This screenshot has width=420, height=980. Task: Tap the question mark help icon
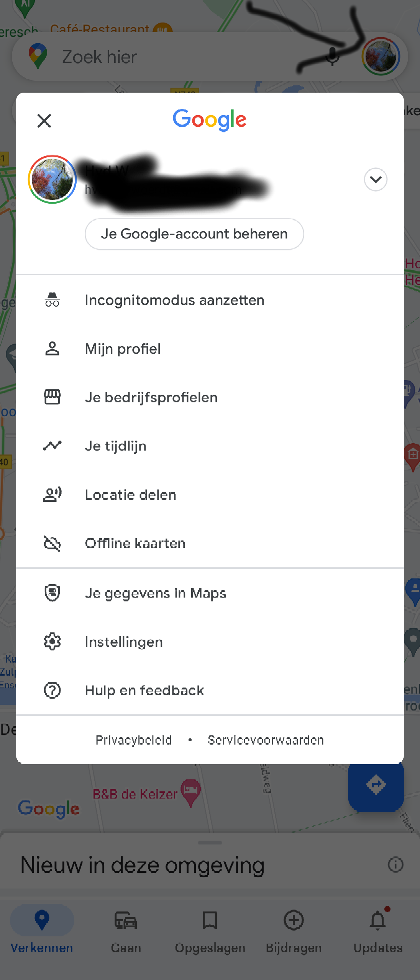(52, 690)
